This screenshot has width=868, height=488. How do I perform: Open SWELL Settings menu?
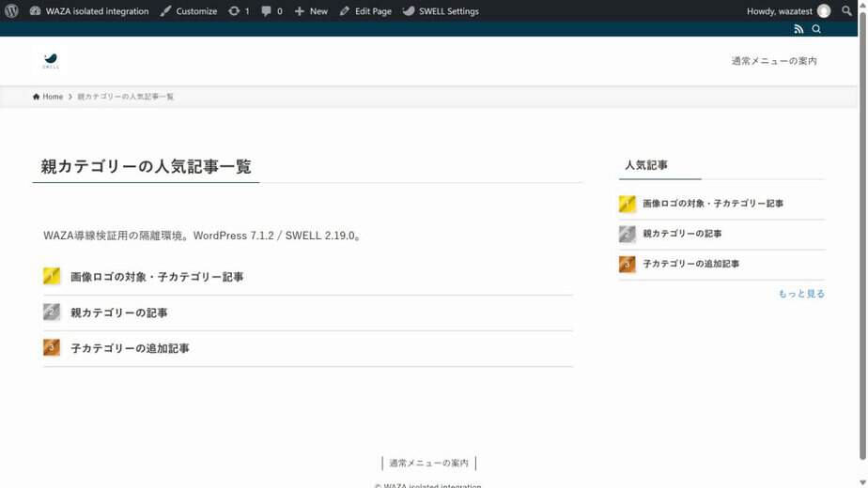tap(441, 11)
